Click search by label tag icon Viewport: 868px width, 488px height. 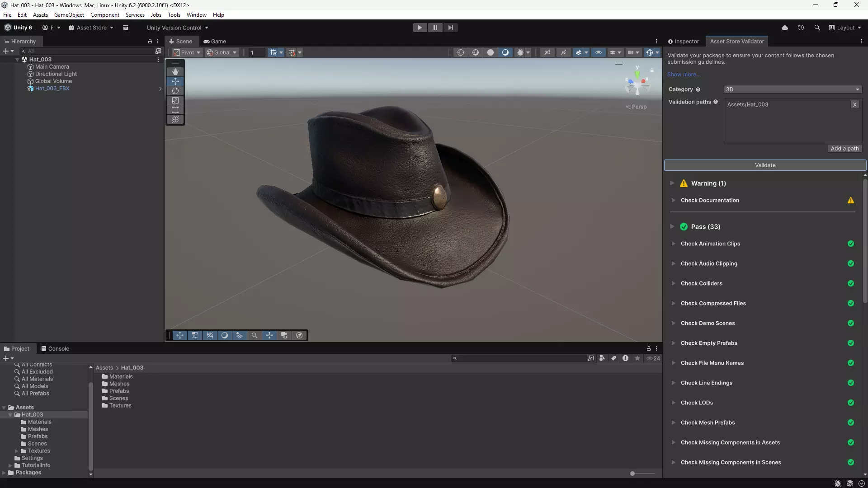614,358
